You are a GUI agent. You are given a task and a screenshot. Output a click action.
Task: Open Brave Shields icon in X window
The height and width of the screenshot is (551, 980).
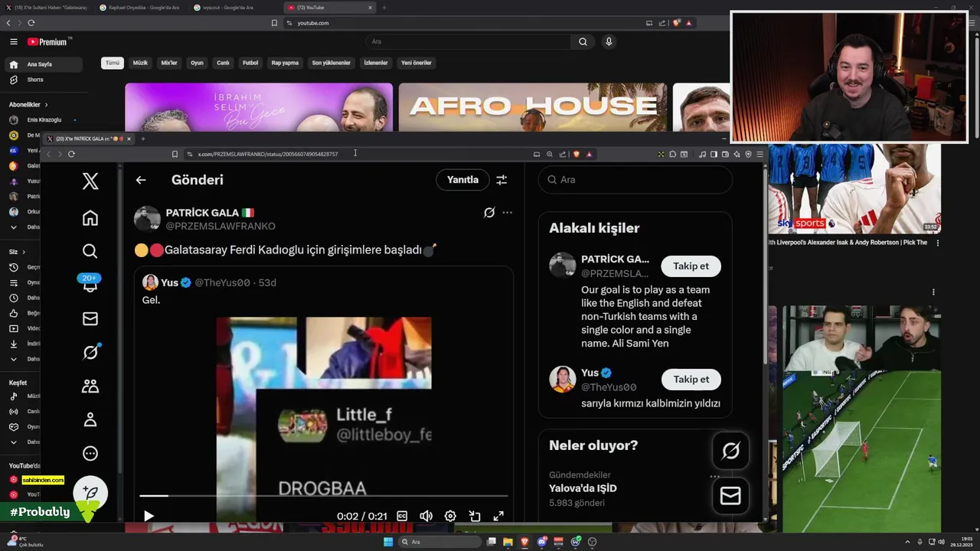coord(576,154)
